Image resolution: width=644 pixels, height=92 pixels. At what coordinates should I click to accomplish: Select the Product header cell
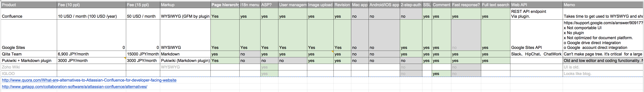(29, 5)
